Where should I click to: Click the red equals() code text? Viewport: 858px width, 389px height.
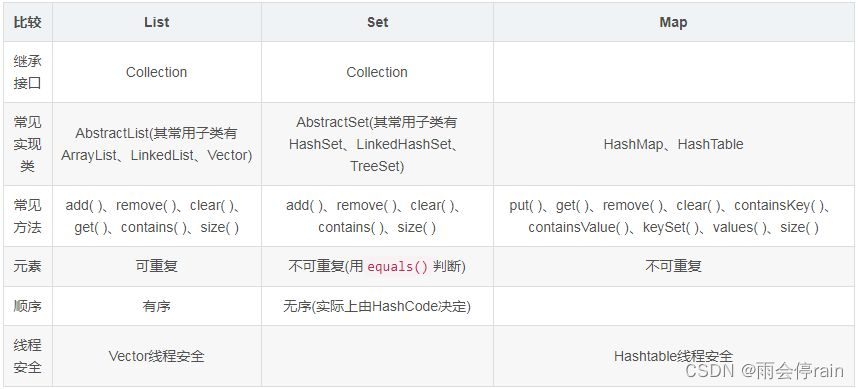point(398,266)
